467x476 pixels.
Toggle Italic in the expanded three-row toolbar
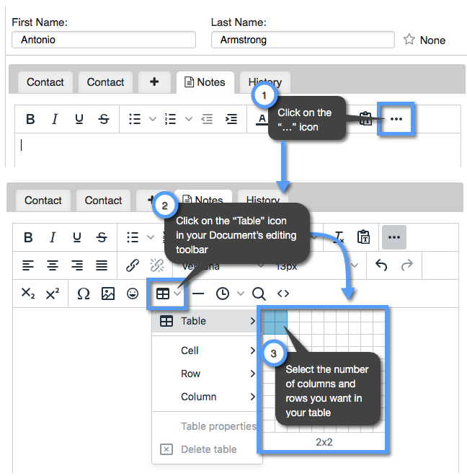click(x=53, y=237)
